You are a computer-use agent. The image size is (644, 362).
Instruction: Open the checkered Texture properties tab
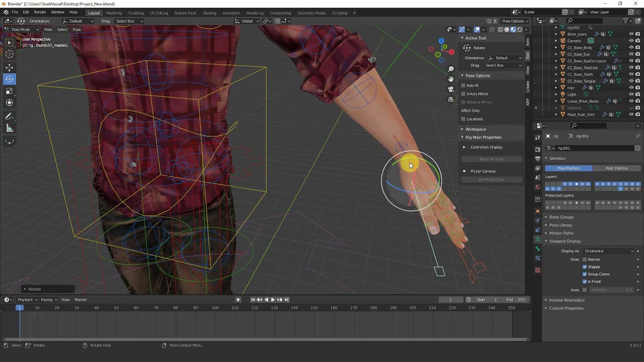pos(538,270)
